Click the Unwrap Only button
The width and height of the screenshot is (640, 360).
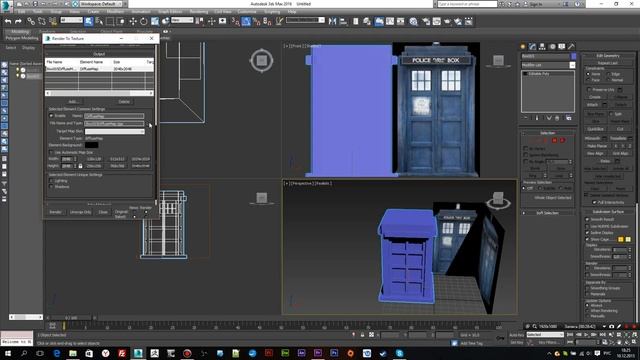(x=80, y=212)
